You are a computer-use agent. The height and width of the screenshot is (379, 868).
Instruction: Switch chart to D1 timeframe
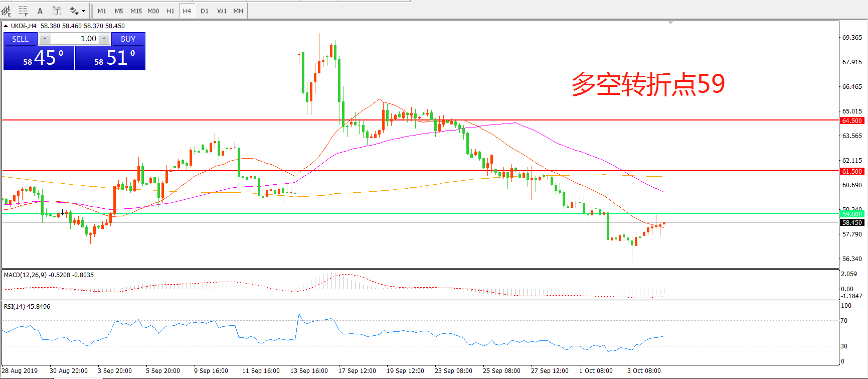point(205,11)
